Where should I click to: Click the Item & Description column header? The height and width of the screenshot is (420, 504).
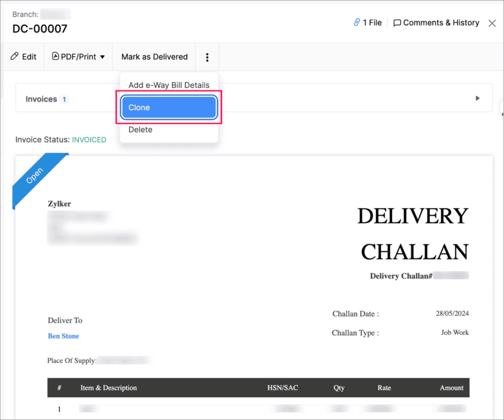(x=109, y=388)
